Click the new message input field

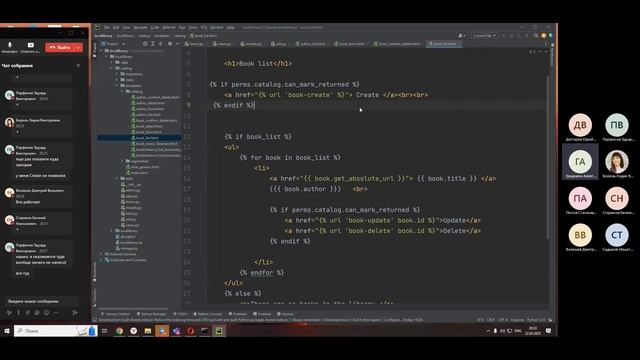pyautogui.click(x=42, y=301)
